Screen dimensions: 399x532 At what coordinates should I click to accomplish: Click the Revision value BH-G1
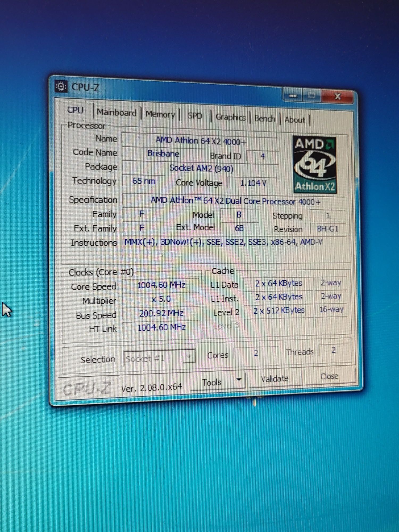[x=328, y=229]
